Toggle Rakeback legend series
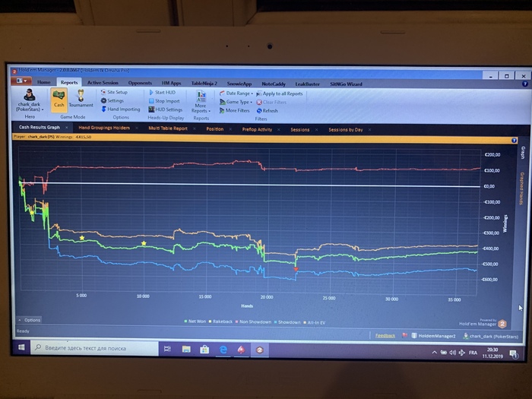Image resolution: width=532 pixels, height=399 pixels. tap(220, 321)
